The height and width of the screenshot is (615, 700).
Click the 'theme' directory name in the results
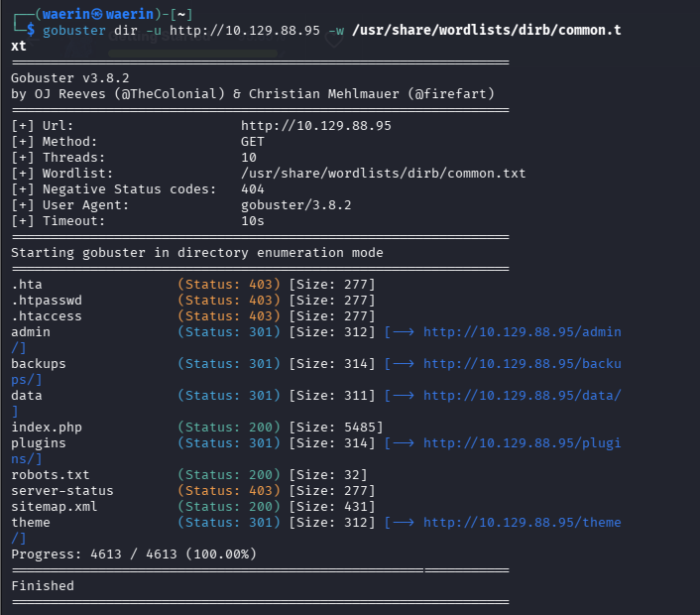click(x=31, y=523)
